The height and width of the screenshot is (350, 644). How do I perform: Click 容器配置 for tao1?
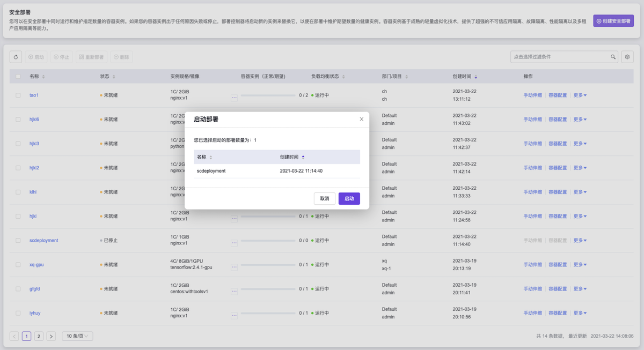pyautogui.click(x=558, y=95)
